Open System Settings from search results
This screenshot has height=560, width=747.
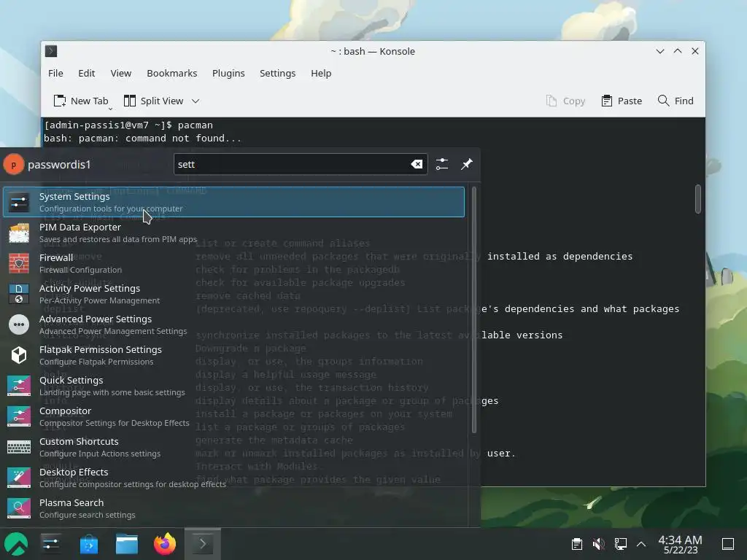233,202
